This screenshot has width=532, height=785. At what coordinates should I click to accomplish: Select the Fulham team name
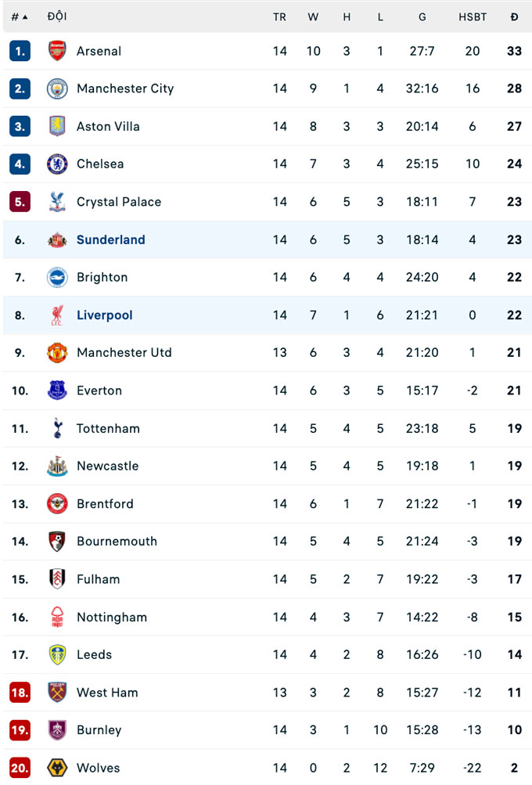pyautogui.click(x=98, y=579)
